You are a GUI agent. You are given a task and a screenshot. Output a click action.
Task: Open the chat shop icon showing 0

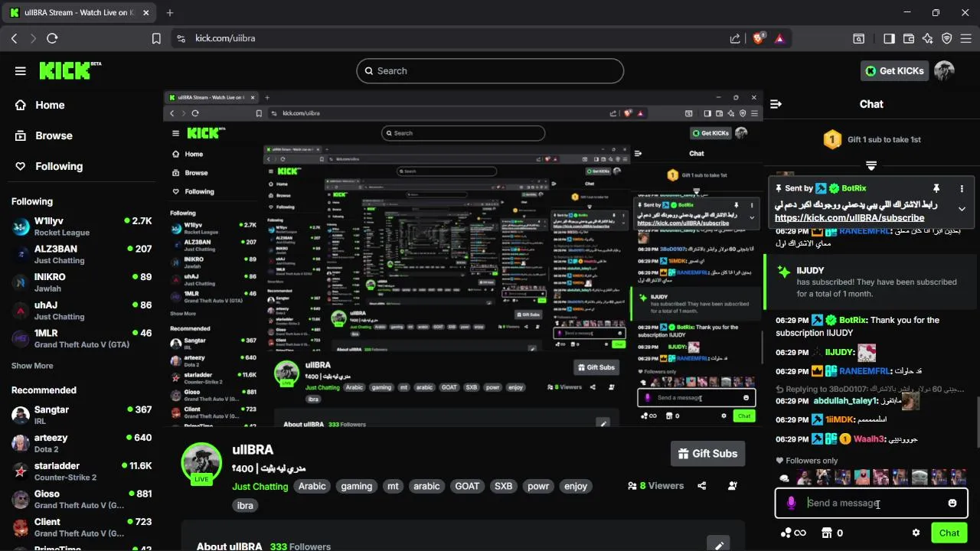click(x=832, y=533)
